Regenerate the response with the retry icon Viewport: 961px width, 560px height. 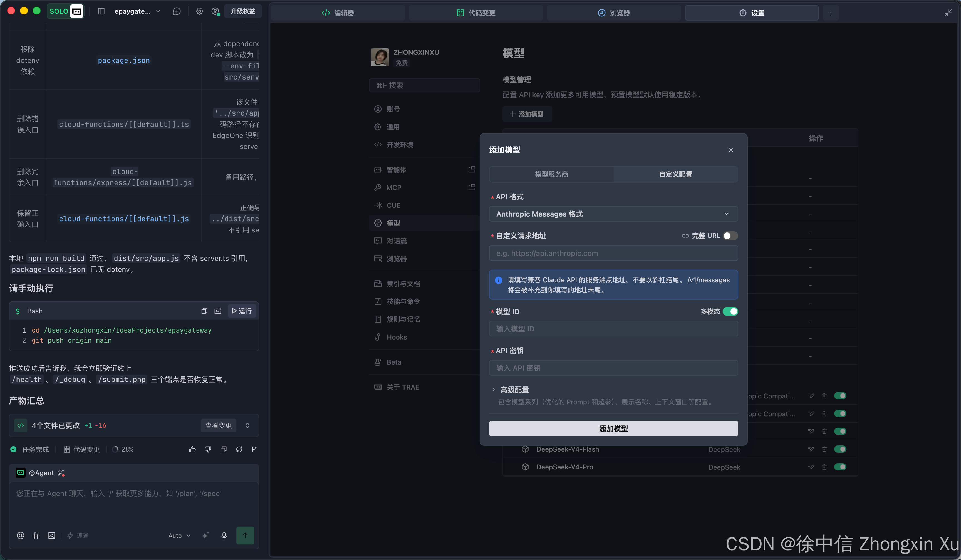pyautogui.click(x=239, y=449)
